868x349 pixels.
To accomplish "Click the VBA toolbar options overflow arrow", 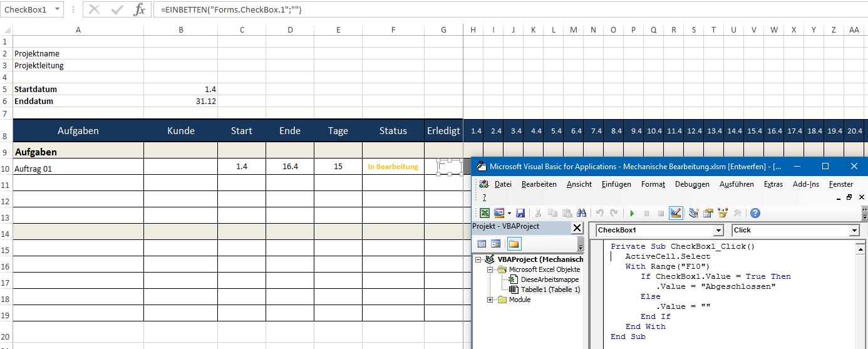I will pyautogui.click(x=865, y=213).
